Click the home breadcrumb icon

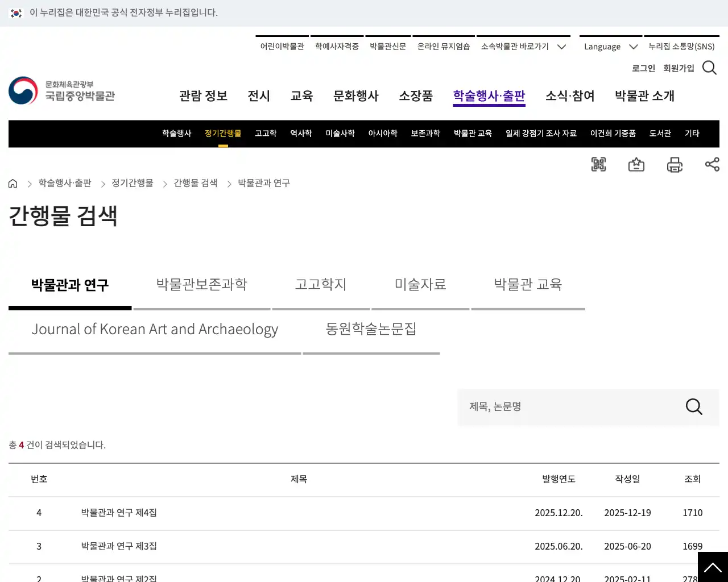coord(13,183)
